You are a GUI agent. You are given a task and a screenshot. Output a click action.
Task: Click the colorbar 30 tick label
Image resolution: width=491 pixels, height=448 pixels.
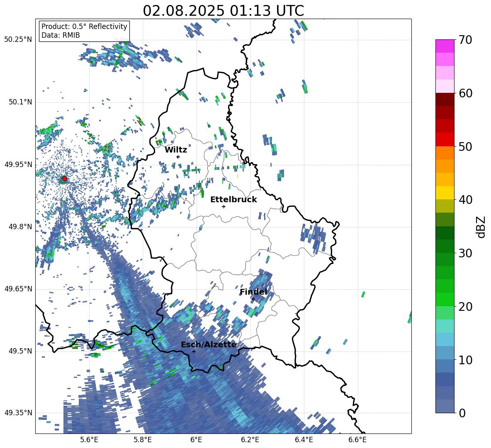point(465,253)
